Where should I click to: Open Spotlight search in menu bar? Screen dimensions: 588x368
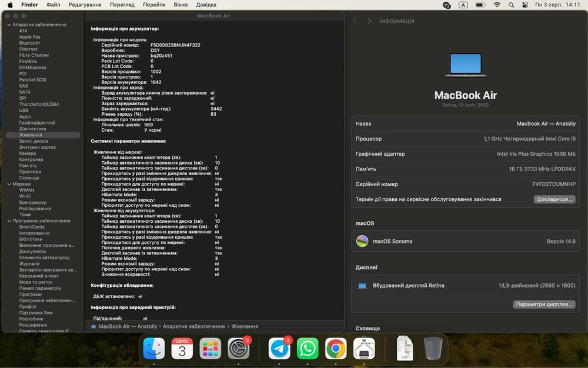[511, 5]
